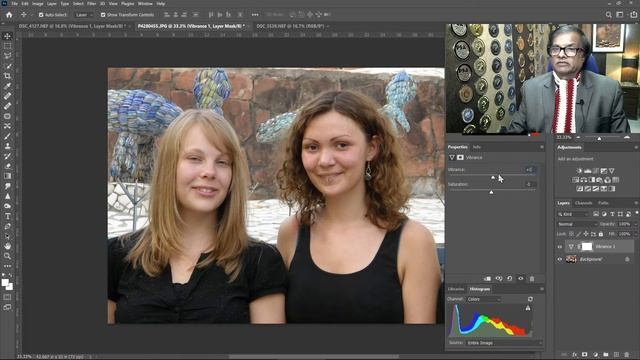Toggle Auto-Select checkbox
Viewport: 640px width, 360px height.
[41, 15]
